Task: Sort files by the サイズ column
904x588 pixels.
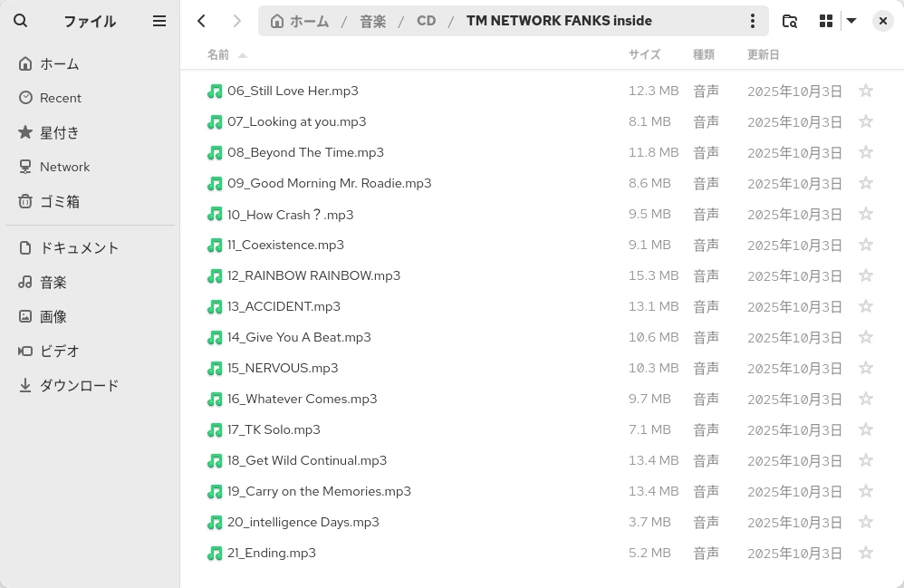Action: (644, 54)
